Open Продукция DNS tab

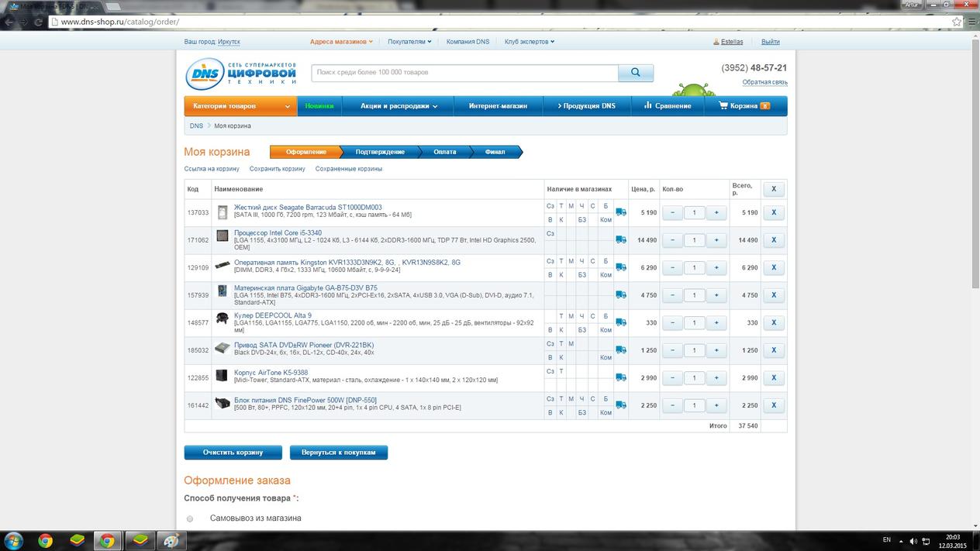tap(587, 106)
